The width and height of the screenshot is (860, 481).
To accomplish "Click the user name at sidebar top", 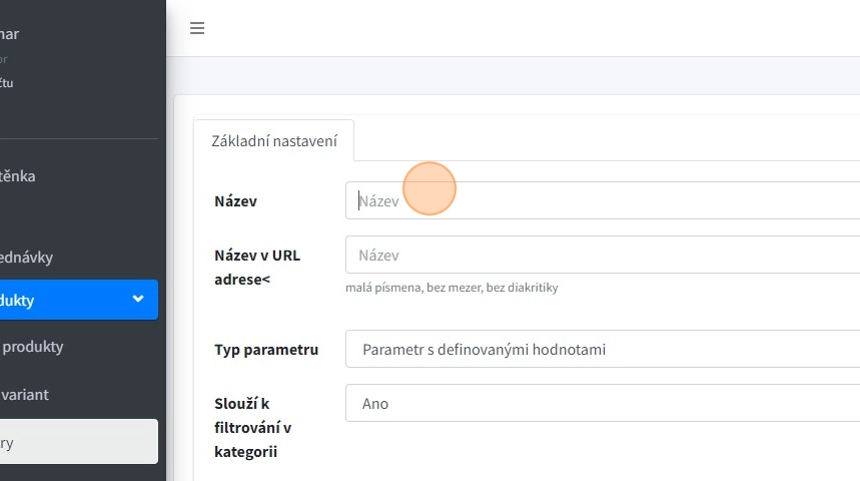I will click(10, 34).
